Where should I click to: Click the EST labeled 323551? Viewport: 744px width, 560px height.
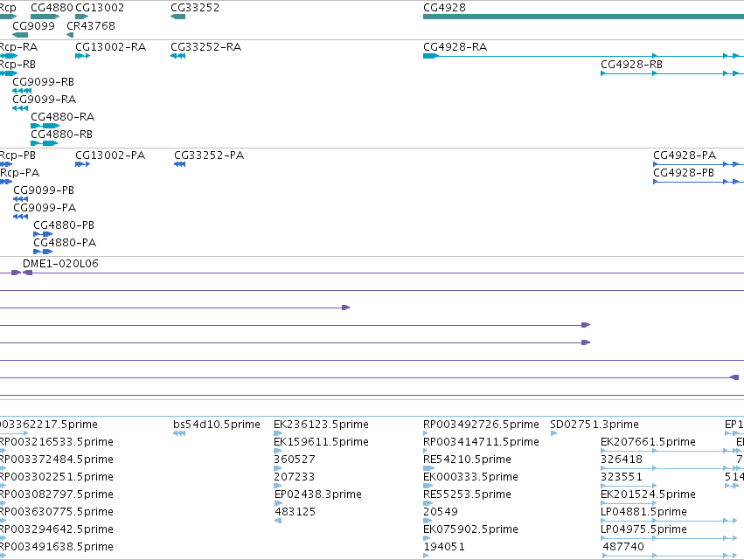pos(622,477)
